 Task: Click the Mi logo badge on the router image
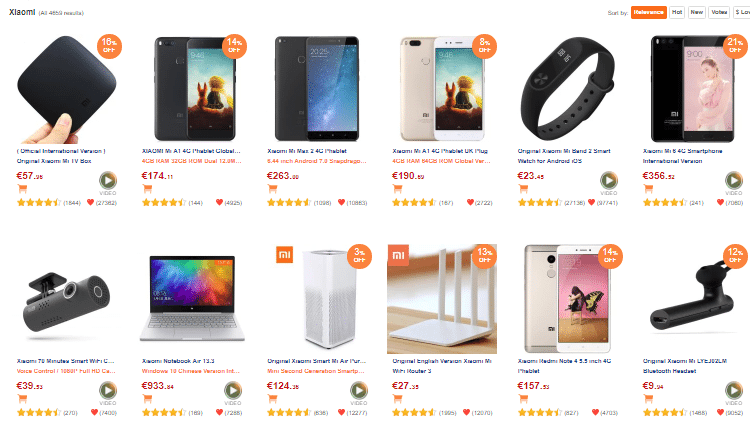click(x=398, y=255)
